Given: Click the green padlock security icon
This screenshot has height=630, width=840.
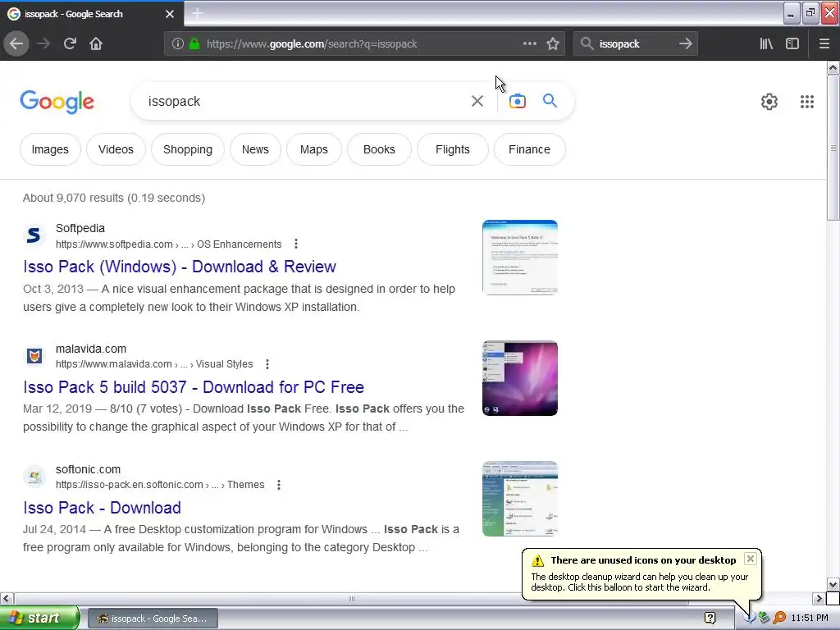Looking at the screenshot, I should point(194,44).
